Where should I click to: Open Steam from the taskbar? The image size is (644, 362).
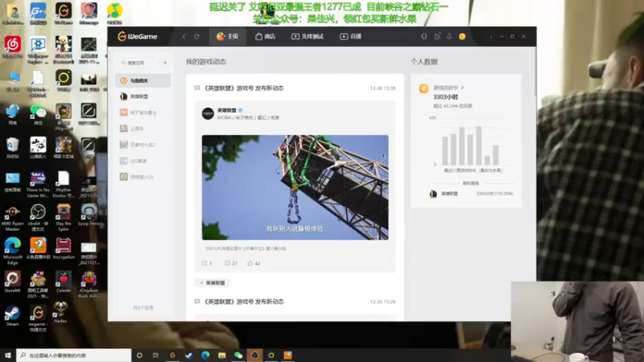[x=189, y=355]
